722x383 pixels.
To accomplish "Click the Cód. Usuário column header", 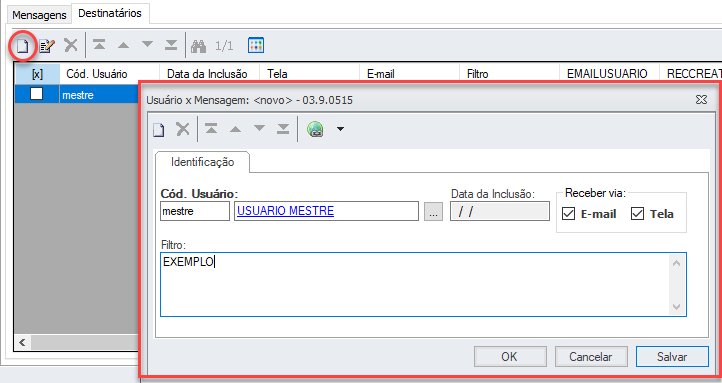I will (x=110, y=74).
